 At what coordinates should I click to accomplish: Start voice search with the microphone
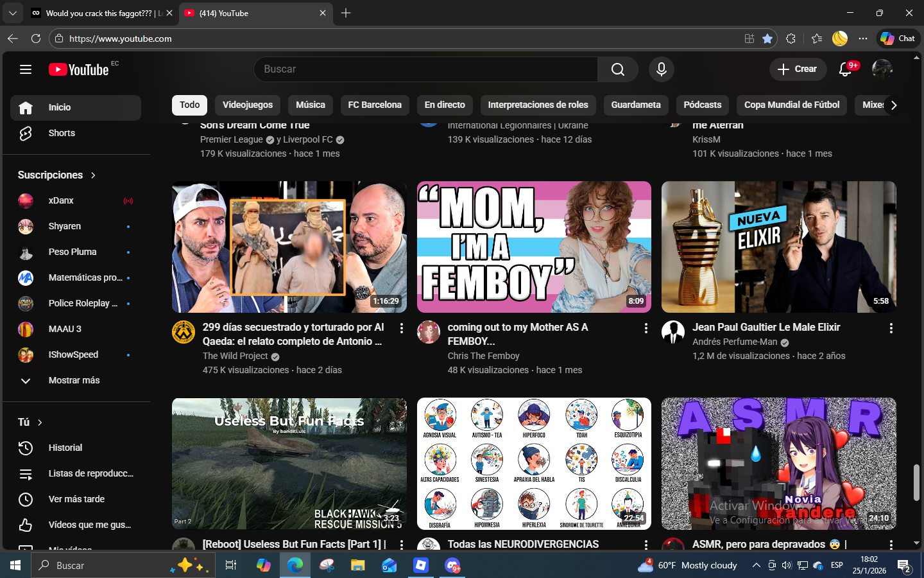pyautogui.click(x=662, y=69)
